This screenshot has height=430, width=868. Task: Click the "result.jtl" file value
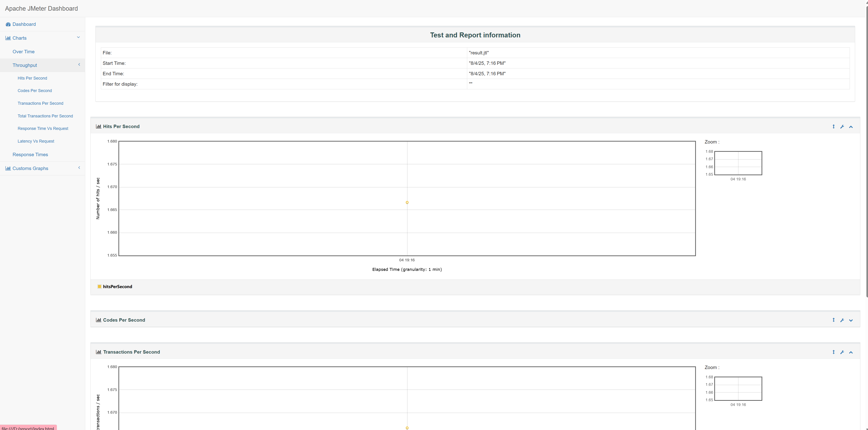coord(479,53)
